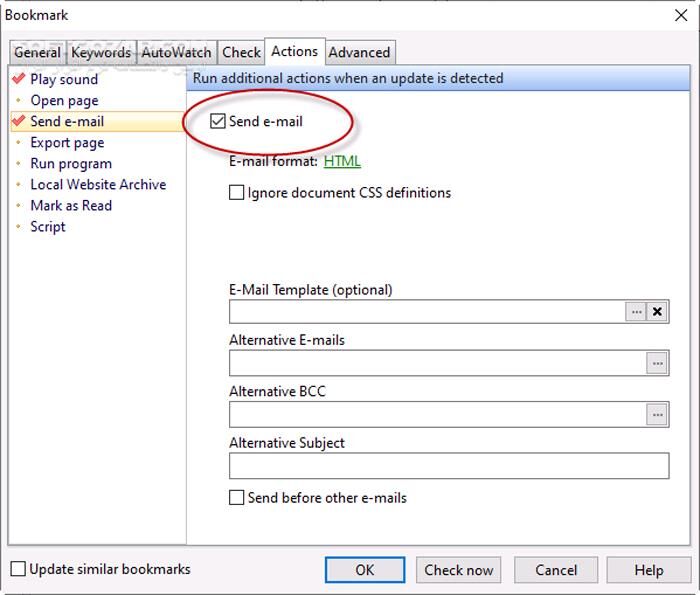Tick Send before other e-mails
Image resolution: width=700 pixels, height=595 pixels.
coord(237,498)
